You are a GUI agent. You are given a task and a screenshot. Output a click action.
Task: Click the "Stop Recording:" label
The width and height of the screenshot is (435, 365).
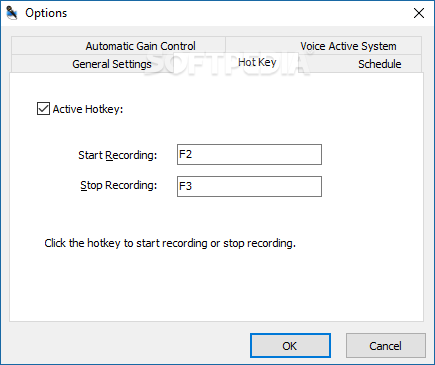119,185
